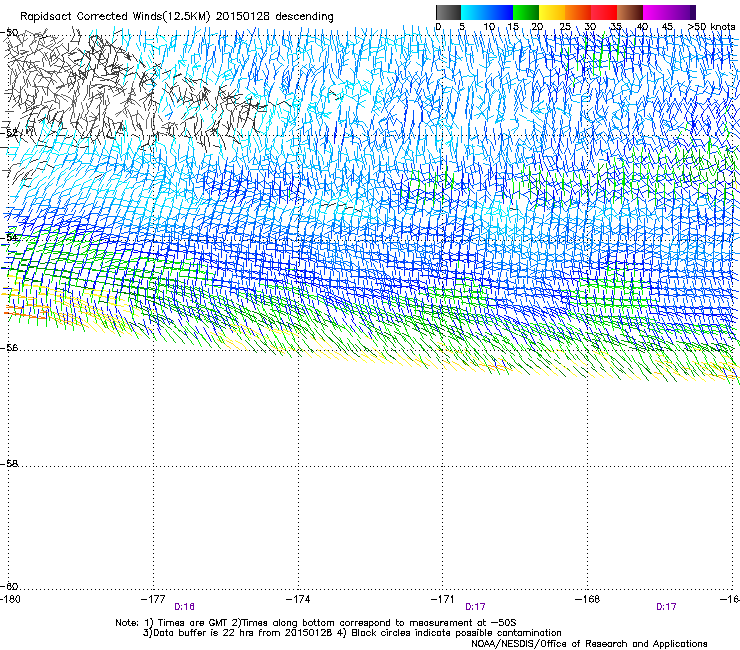Click the '-171' longitude axis label
The width and height of the screenshot is (740, 650).
(443, 599)
